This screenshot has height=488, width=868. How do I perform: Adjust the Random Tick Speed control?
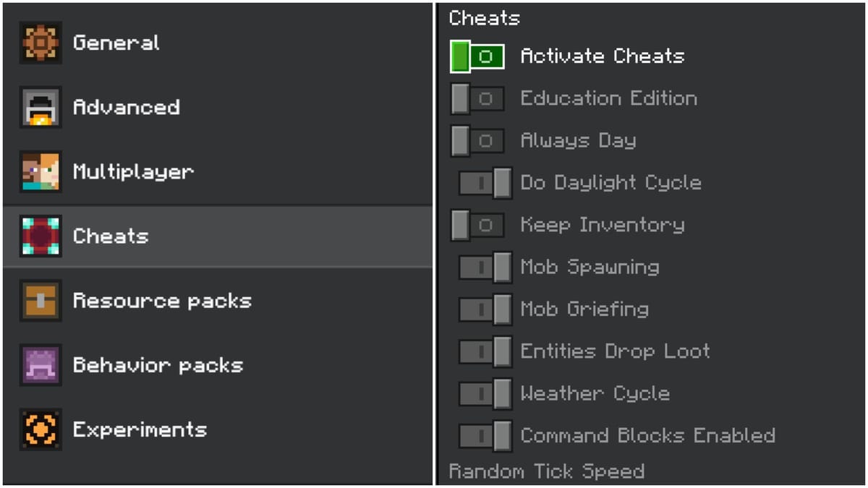pyautogui.click(x=546, y=471)
